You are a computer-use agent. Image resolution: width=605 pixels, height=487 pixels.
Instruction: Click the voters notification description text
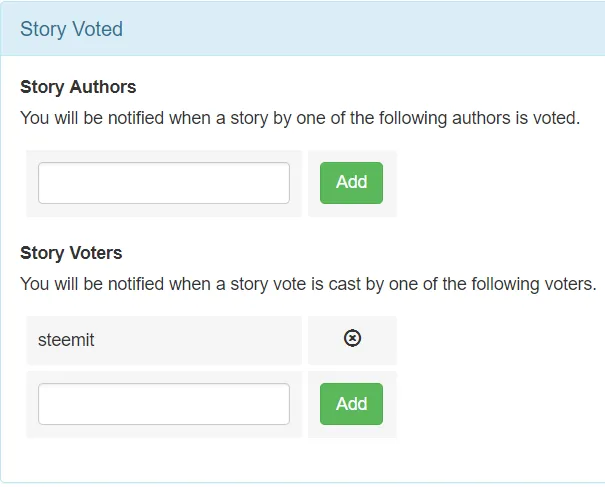308,284
